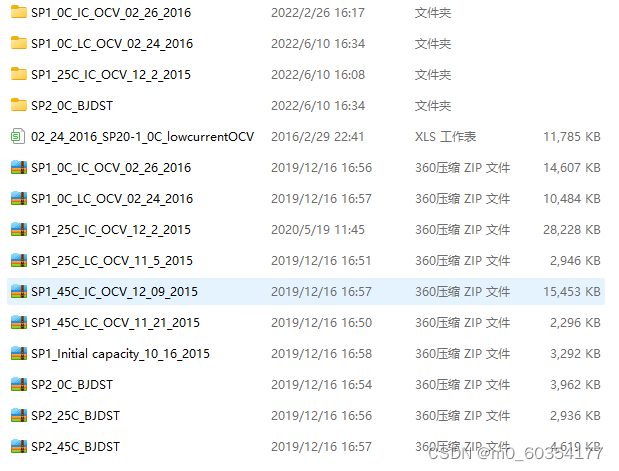Select the SP1_0C_IC_OCV_02_26_2016 folder icon

19,12
